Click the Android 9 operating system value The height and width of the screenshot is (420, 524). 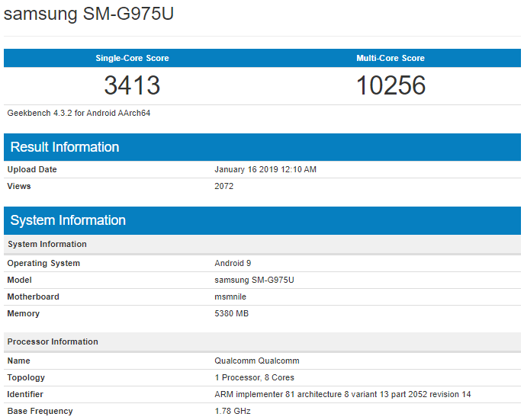pyautogui.click(x=233, y=263)
